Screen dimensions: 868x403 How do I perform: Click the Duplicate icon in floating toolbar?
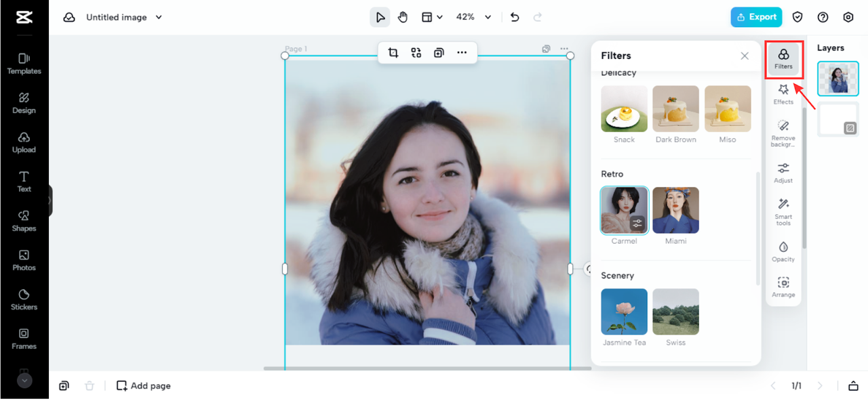tap(439, 53)
